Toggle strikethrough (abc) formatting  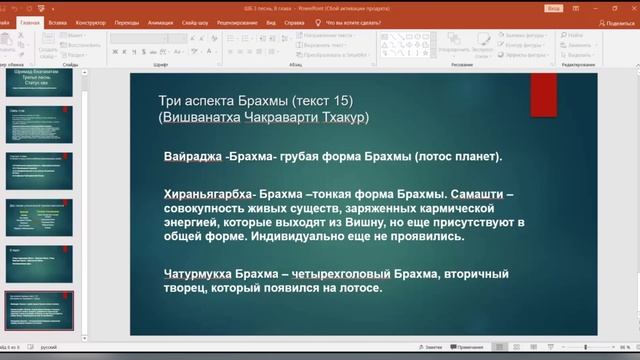(x=153, y=52)
